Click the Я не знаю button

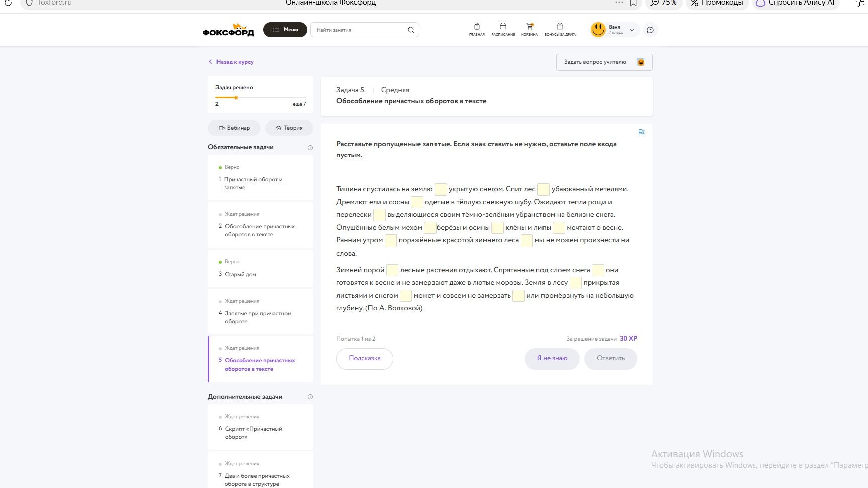pyautogui.click(x=552, y=358)
